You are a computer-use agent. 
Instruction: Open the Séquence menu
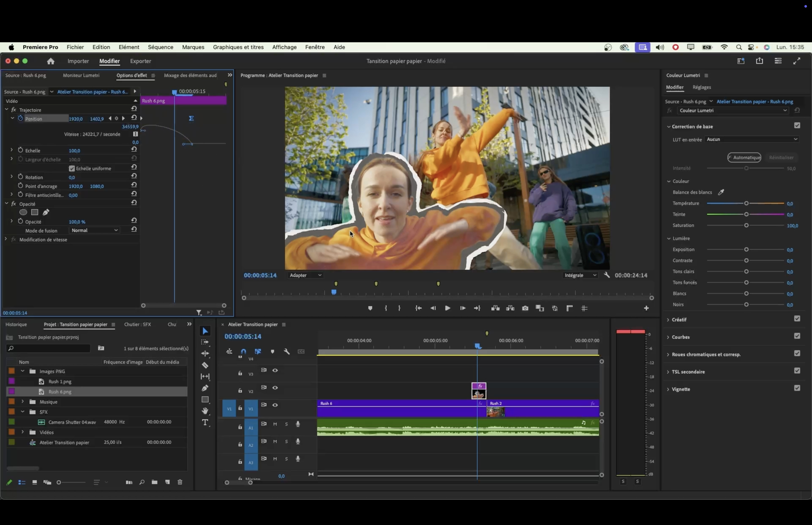click(161, 47)
